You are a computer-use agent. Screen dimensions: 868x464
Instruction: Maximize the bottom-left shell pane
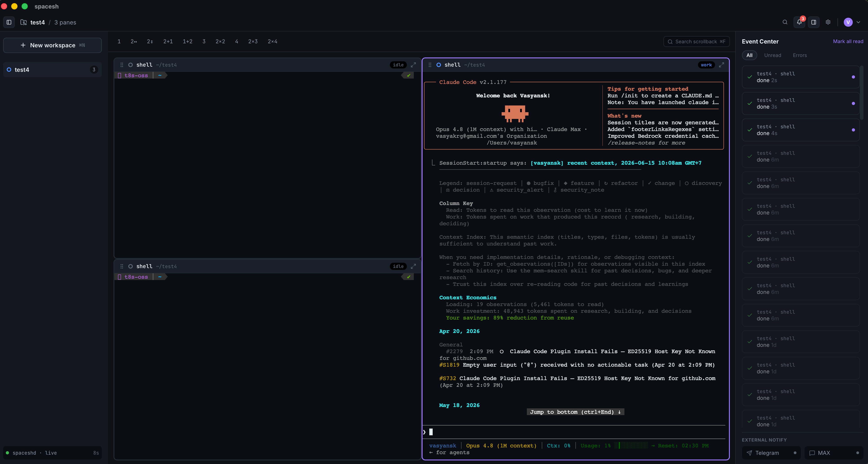click(413, 266)
